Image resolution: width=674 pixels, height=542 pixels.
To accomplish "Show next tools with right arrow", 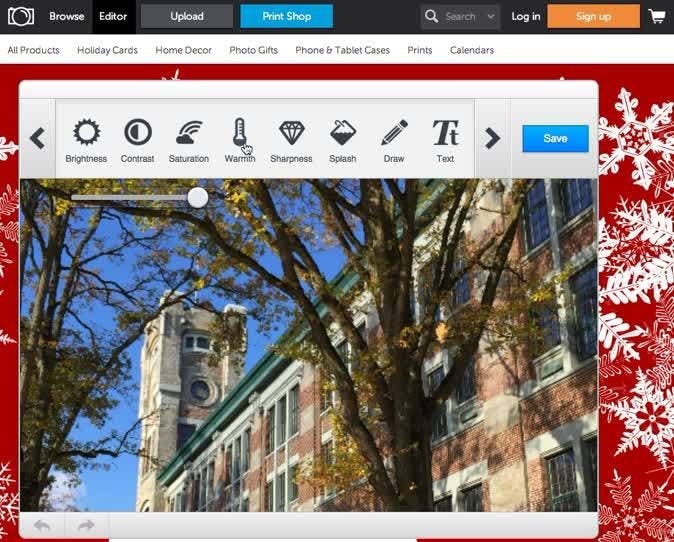I will (492, 138).
